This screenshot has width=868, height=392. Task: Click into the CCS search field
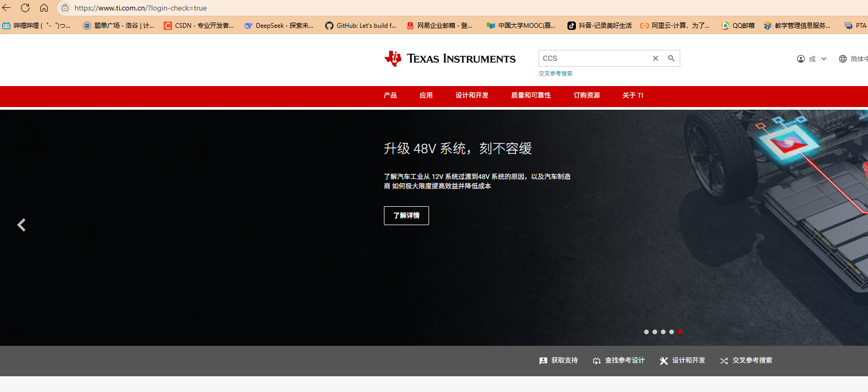point(593,58)
